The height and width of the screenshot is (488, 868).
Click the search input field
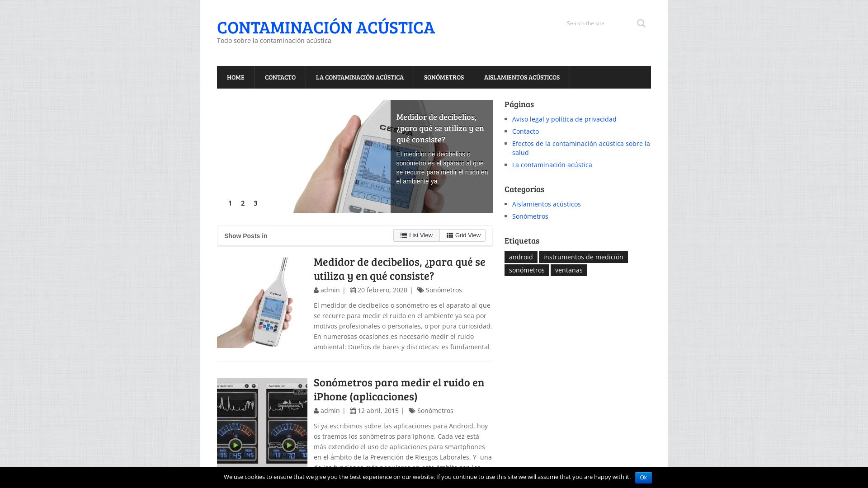[597, 23]
